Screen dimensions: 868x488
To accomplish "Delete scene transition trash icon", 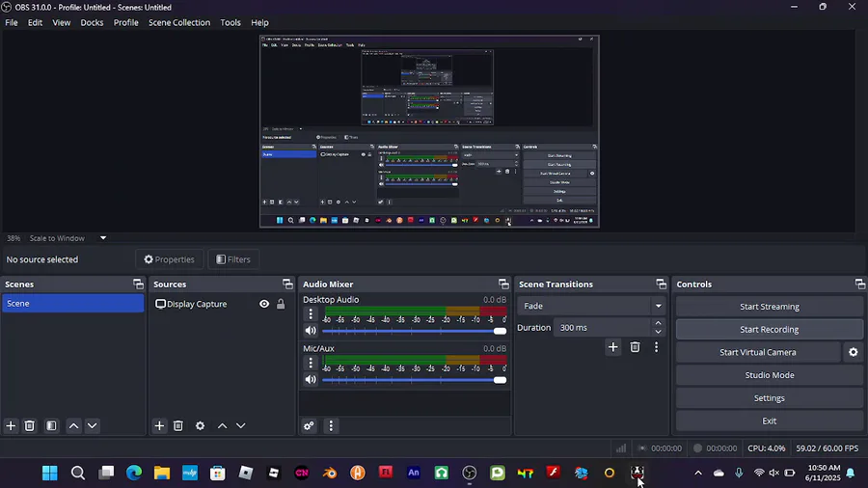I will 635,347.
